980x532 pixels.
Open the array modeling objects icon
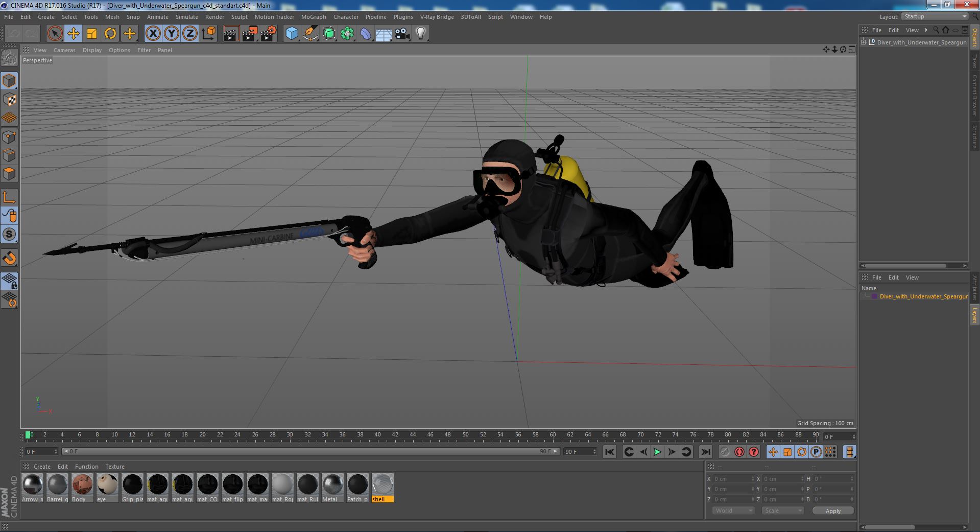pyautogui.click(x=347, y=34)
